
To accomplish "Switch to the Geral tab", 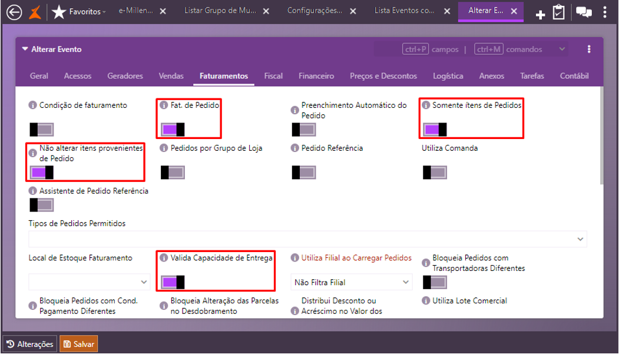I will coord(39,76).
